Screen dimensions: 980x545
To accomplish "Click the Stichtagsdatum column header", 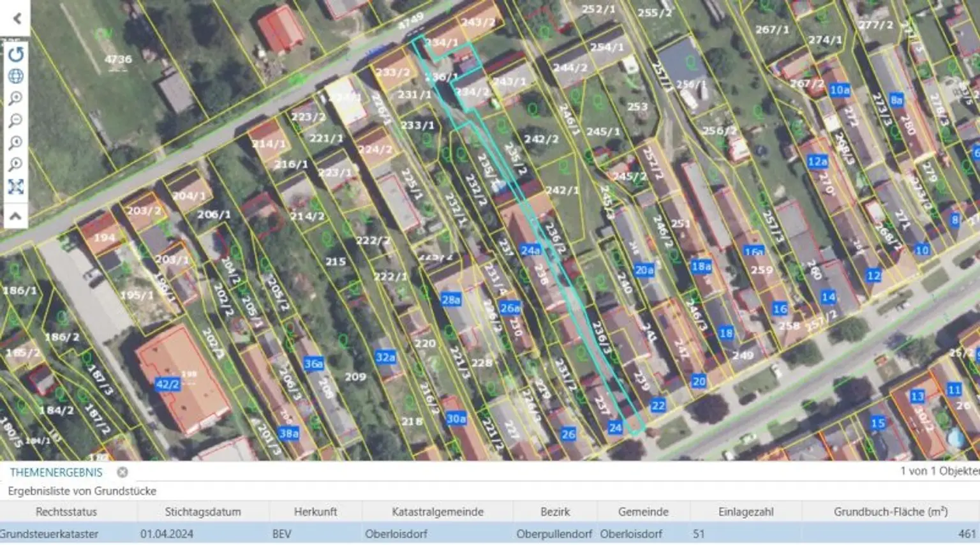I will click(x=202, y=511).
